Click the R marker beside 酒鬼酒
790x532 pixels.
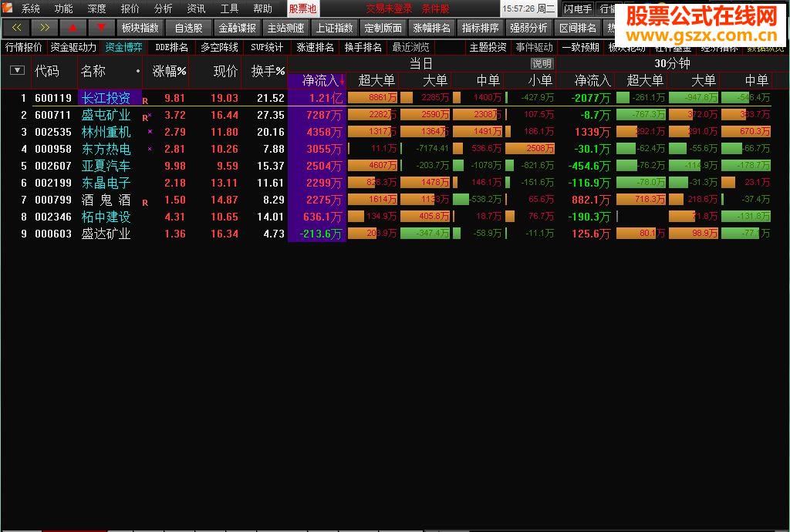tap(145, 203)
